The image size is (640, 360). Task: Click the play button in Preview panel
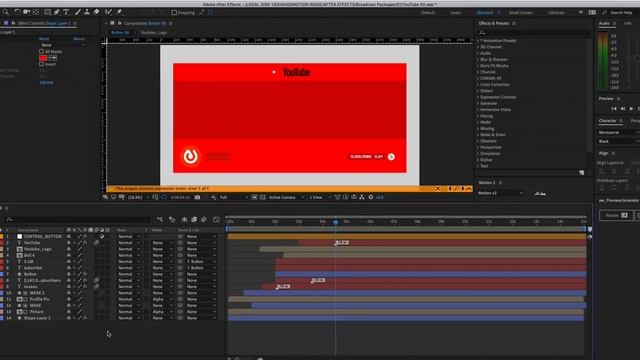point(631,109)
